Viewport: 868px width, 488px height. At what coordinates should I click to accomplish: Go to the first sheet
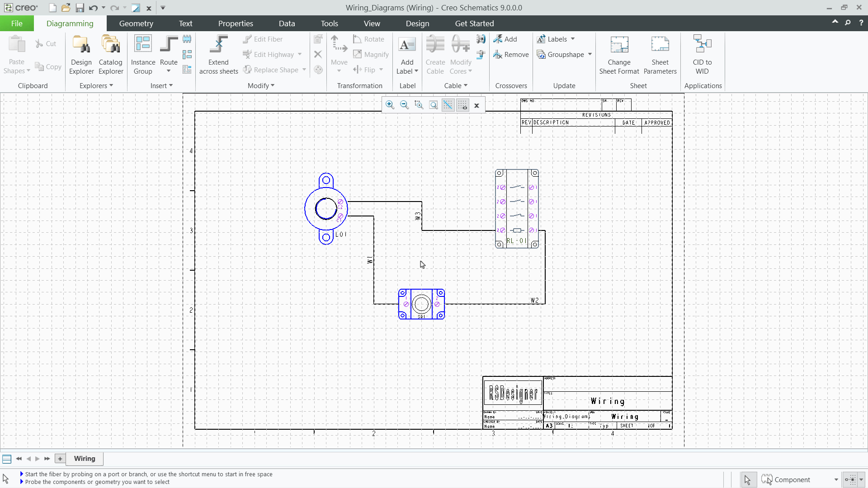19,459
